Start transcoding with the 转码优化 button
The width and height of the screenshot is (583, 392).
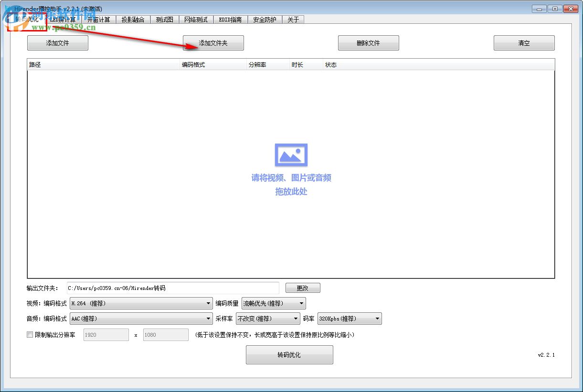[x=289, y=354]
